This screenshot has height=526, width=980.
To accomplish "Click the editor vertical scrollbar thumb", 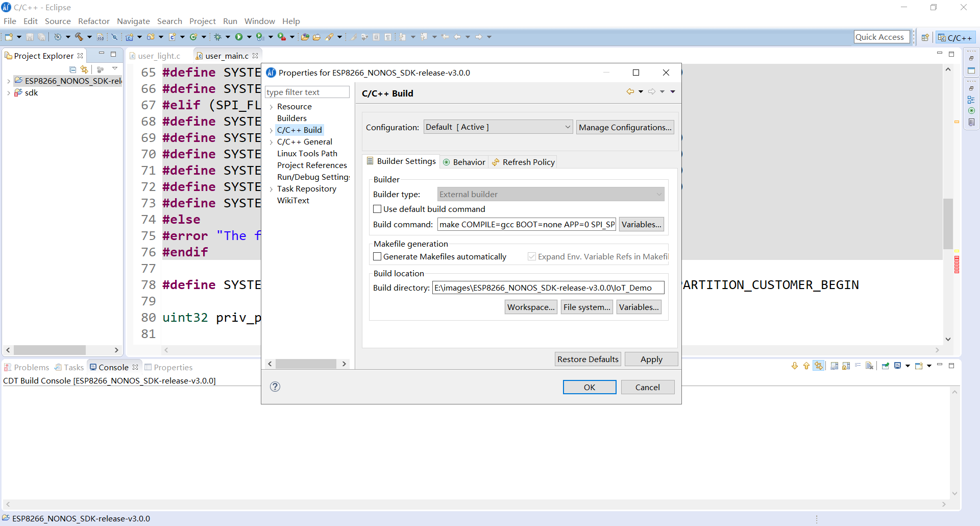I will click(948, 223).
